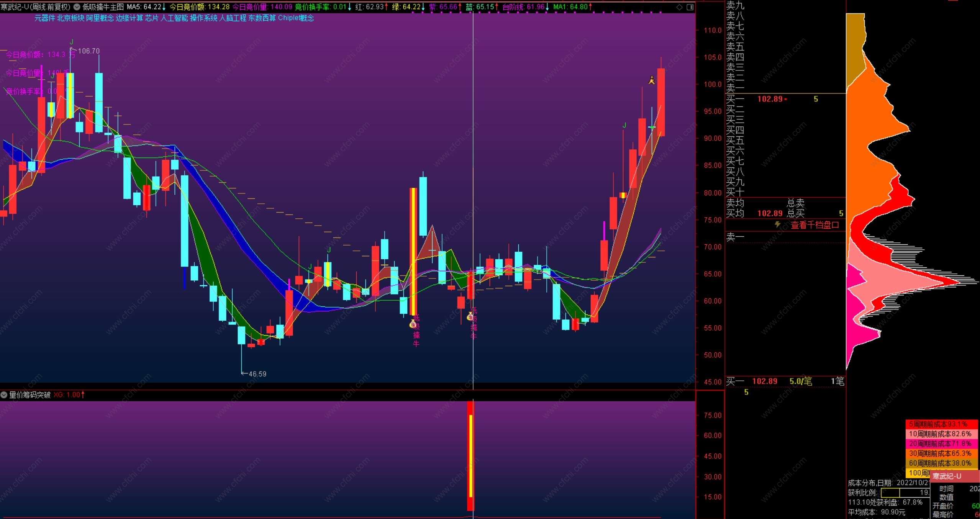Click the 46.59 low price marker
Image resolution: width=980 pixels, height=519 pixels.
[x=257, y=374]
